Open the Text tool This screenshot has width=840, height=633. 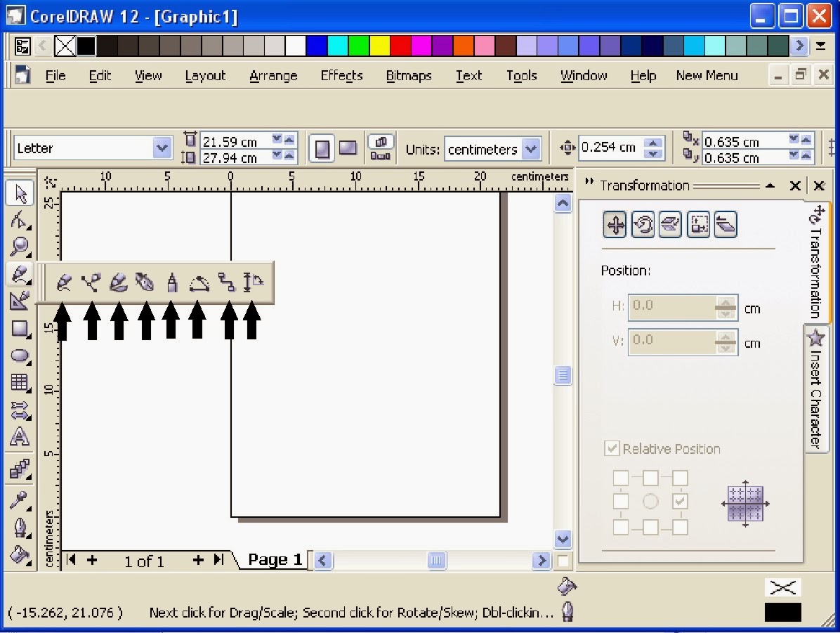19,437
